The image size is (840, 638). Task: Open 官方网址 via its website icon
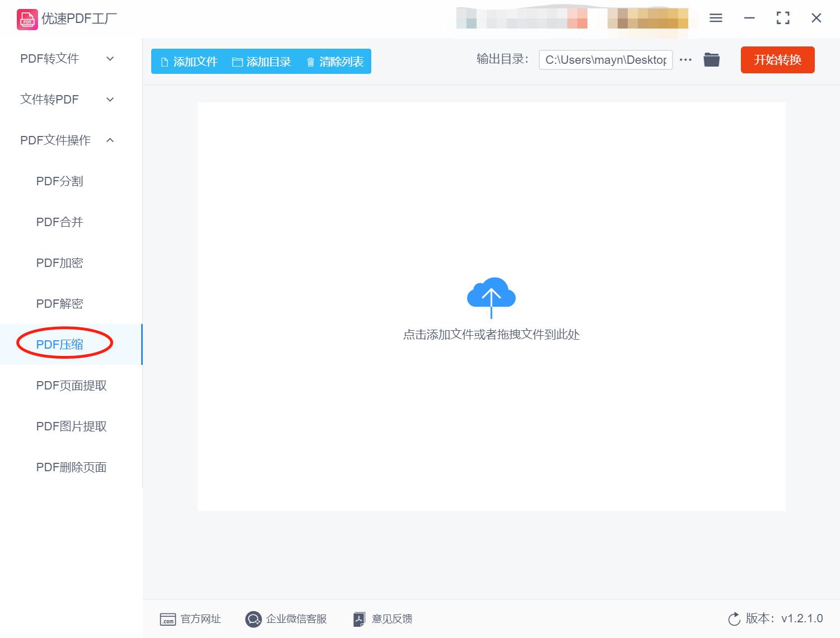click(x=167, y=619)
